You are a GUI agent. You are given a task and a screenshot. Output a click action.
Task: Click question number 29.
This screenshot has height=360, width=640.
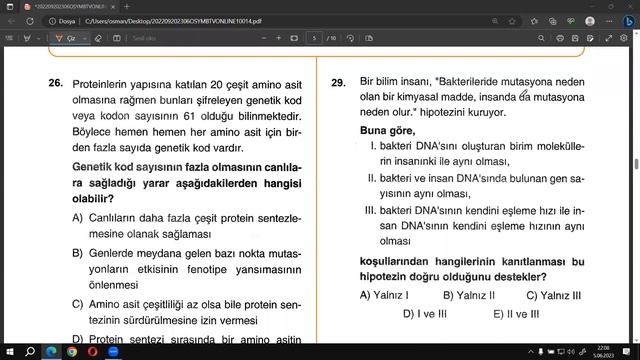(338, 83)
